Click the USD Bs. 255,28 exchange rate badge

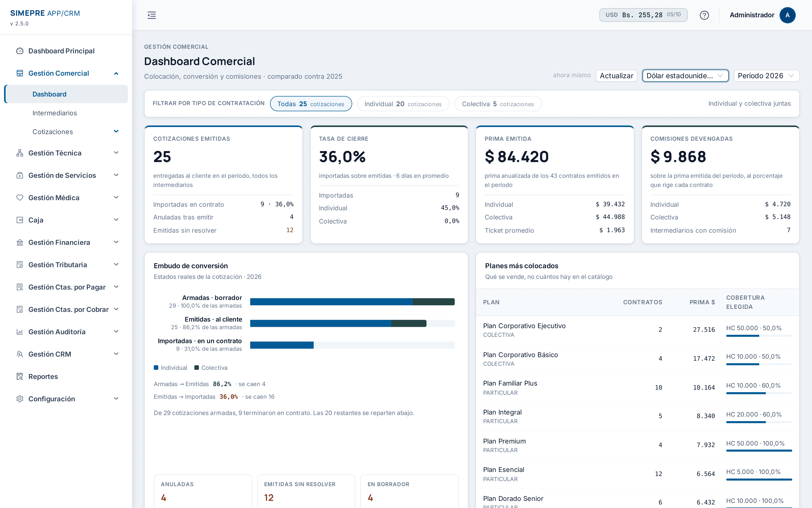tap(643, 15)
